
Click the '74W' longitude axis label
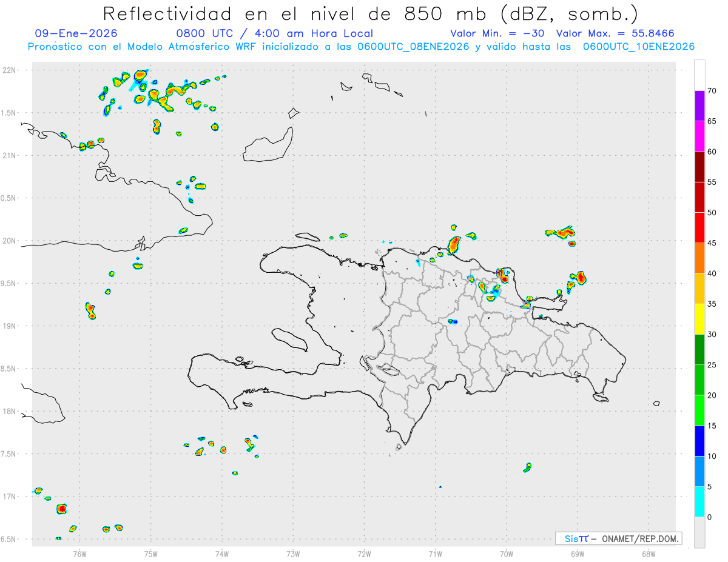pyautogui.click(x=222, y=554)
